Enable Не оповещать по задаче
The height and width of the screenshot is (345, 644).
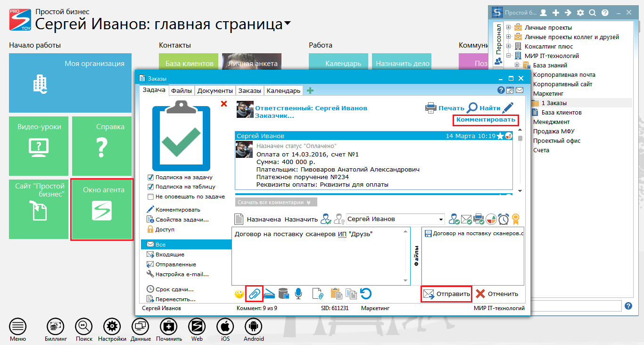pyautogui.click(x=150, y=197)
